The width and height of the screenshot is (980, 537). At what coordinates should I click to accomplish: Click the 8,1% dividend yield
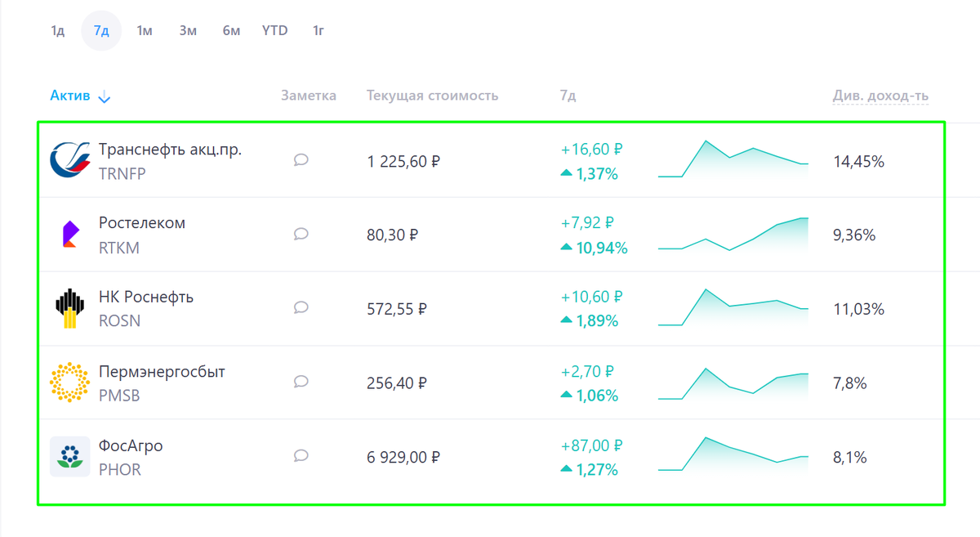[x=849, y=458]
